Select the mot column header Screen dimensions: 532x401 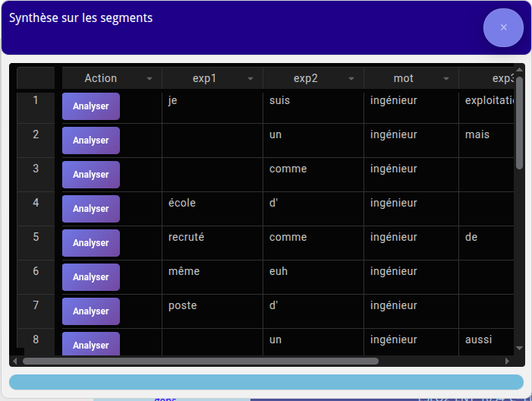(x=403, y=78)
